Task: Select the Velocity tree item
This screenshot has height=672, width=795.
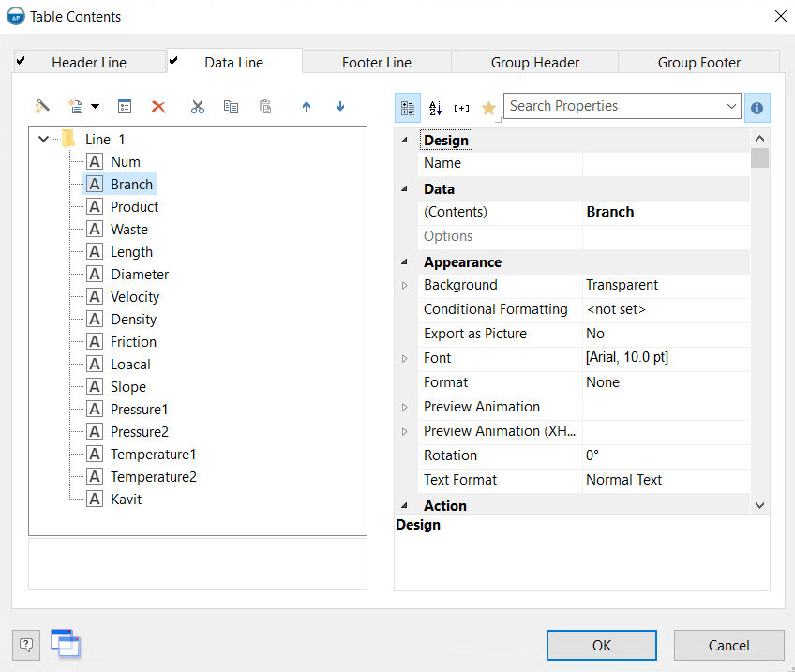Action: pos(134,297)
